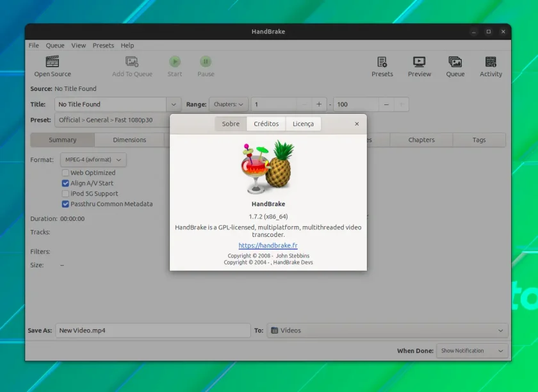Click the Save As New Video.mp4 field
Viewport: 538px width, 392px height.
click(153, 331)
